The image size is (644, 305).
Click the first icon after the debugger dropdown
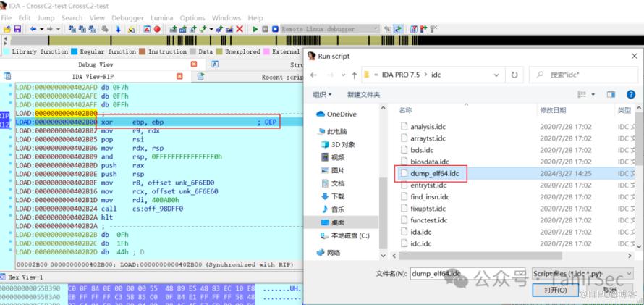click(x=387, y=29)
